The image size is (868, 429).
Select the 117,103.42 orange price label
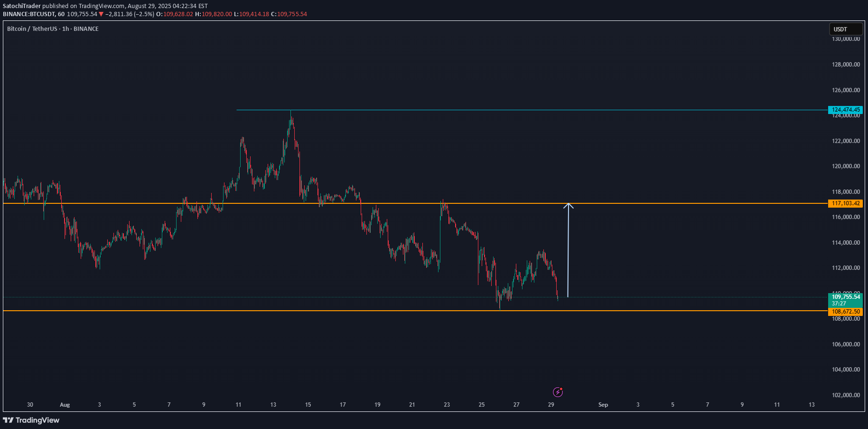point(845,203)
